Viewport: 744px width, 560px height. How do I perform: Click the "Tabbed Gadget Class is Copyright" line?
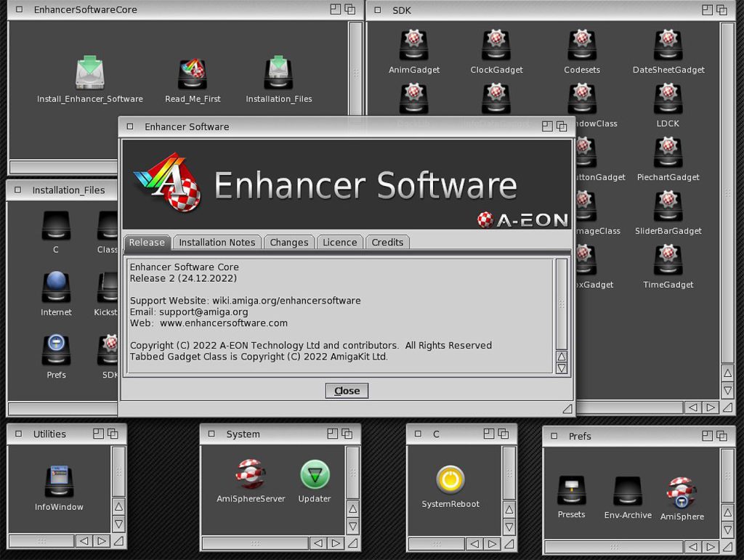point(259,357)
